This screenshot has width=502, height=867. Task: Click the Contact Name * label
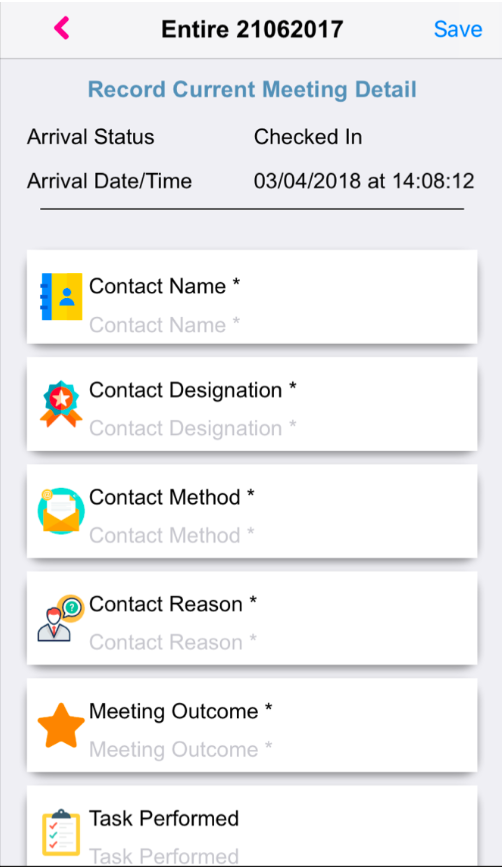coord(165,286)
